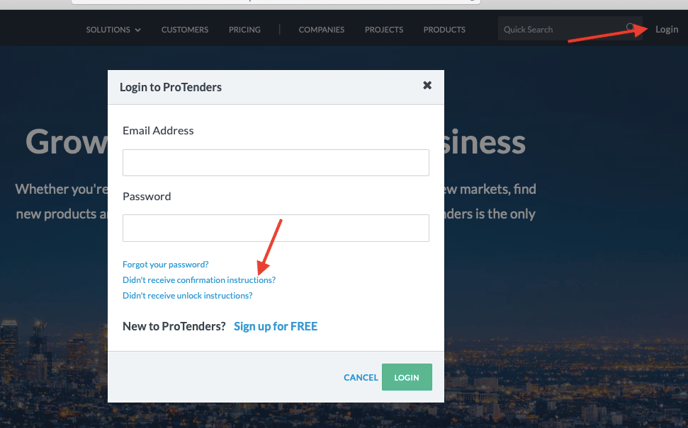Navigate to the Projects section
This screenshot has width=688, height=428.
click(383, 30)
